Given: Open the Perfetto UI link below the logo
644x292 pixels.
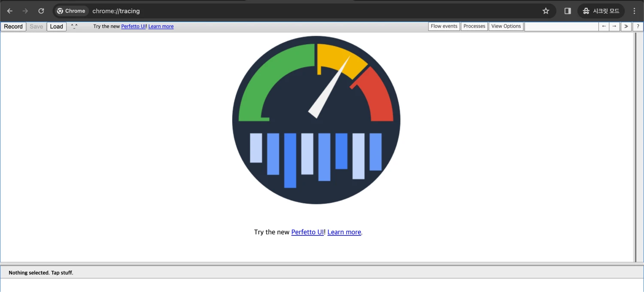Looking at the screenshot, I should (307, 232).
